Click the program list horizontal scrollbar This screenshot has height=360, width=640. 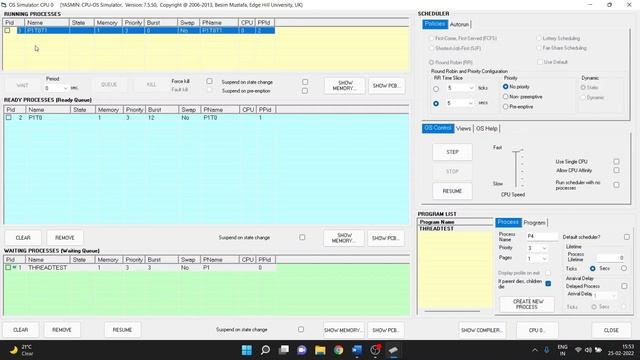(452, 311)
